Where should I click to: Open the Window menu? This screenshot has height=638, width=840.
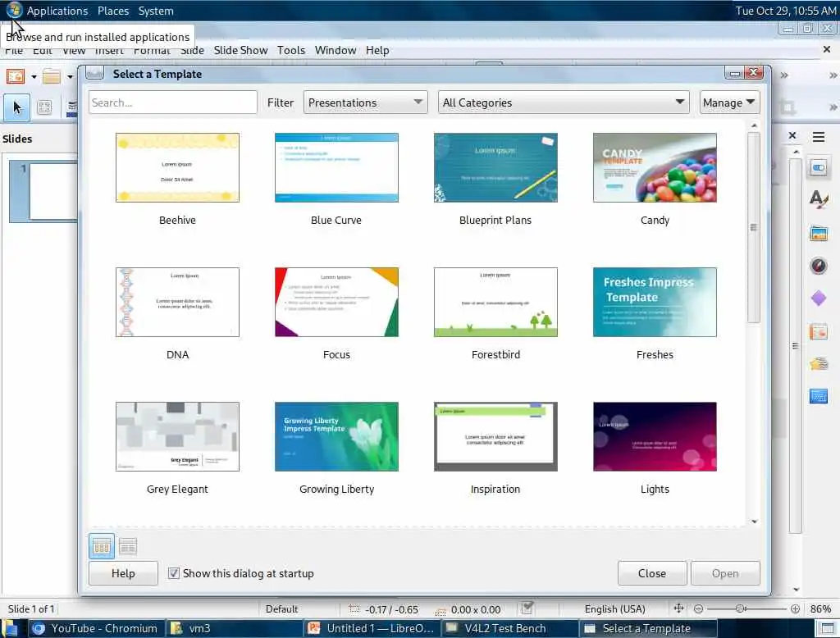coord(336,50)
